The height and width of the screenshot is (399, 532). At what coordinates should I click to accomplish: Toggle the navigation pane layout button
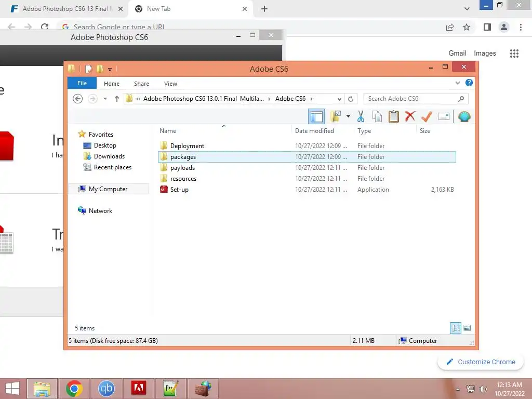point(316,117)
